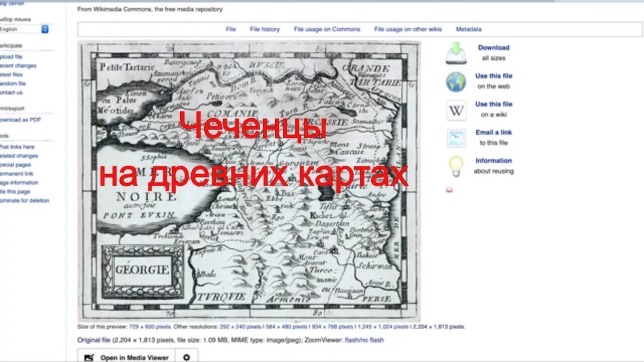Viewport: 644px width, 362px height.
Task: Click the globe icon for web use
Action: pos(456,81)
